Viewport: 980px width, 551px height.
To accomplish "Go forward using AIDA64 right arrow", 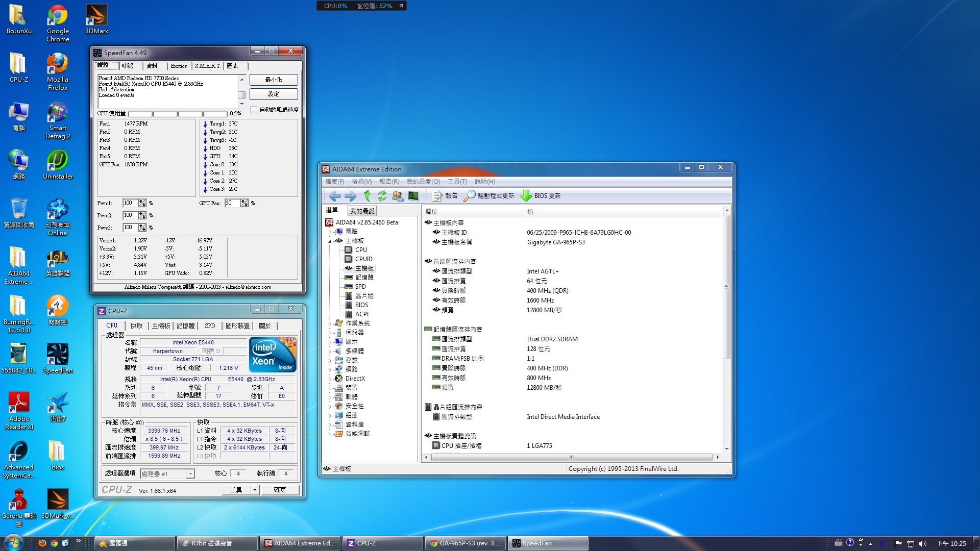I will coord(350,196).
